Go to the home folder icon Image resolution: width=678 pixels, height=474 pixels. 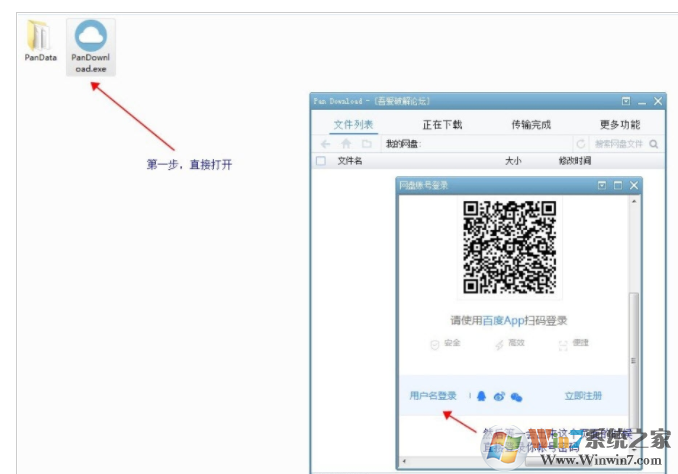coord(346,144)
